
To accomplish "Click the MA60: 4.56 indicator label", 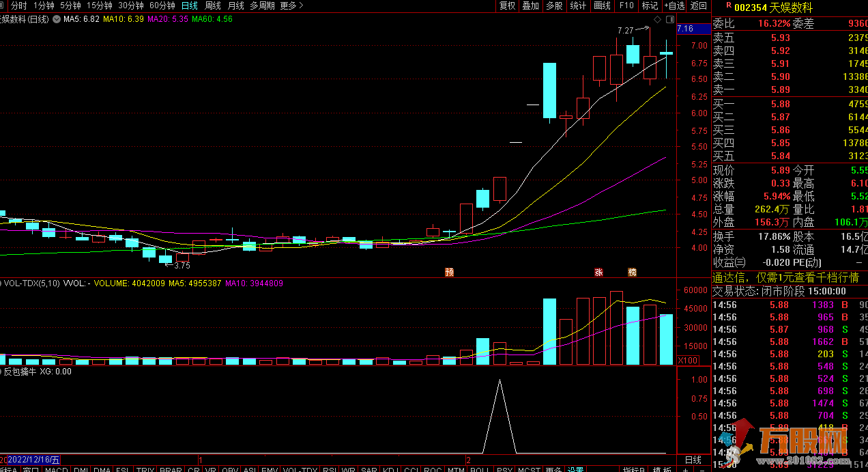I will (212, 19).
